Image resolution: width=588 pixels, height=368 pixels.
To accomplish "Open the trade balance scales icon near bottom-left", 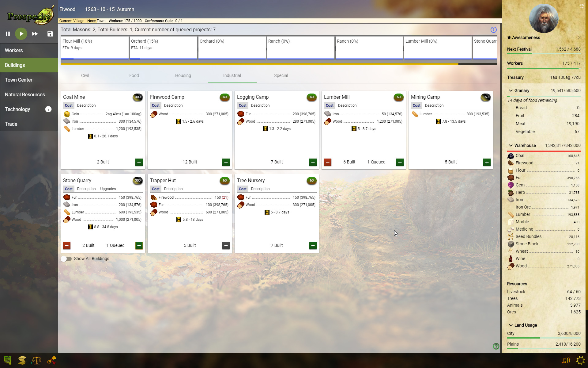I will click(x=36, y=360).
